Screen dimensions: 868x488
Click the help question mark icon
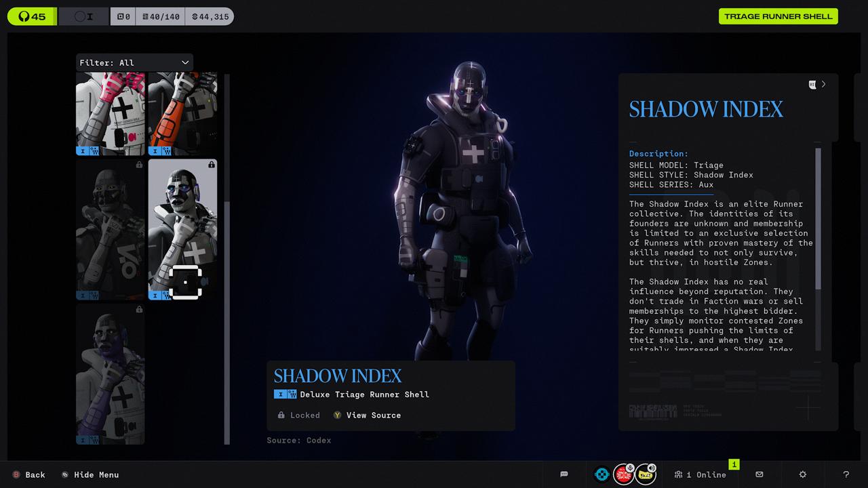pyautogui.click(x=846, y=474)
